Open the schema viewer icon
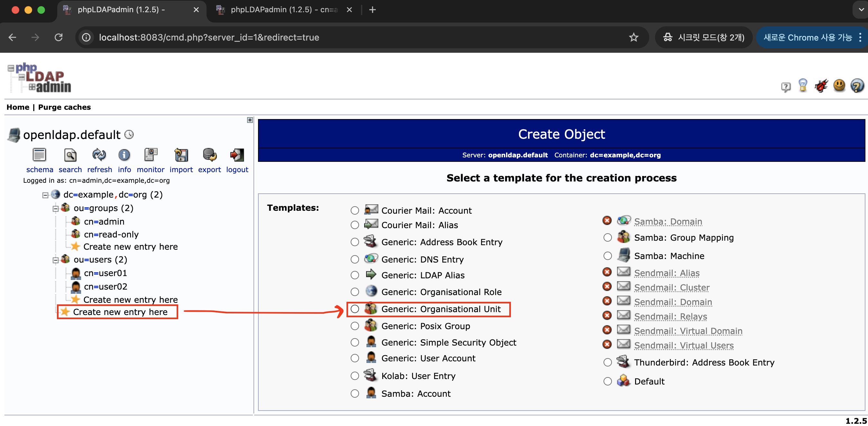 pyautogui.click(x=39, y=155)
